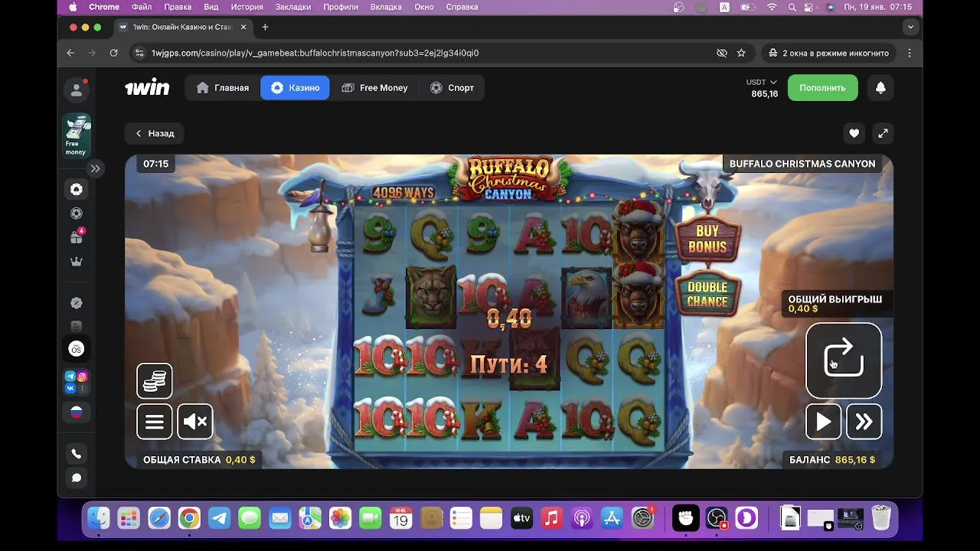
Task: Open the Файл menu
Action: pos(142,7)
